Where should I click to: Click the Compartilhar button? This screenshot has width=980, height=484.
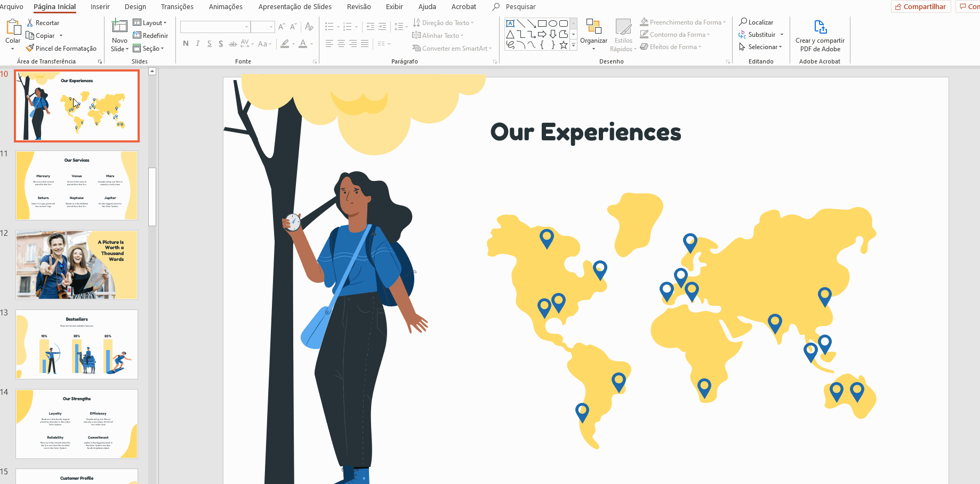[921, 6]
